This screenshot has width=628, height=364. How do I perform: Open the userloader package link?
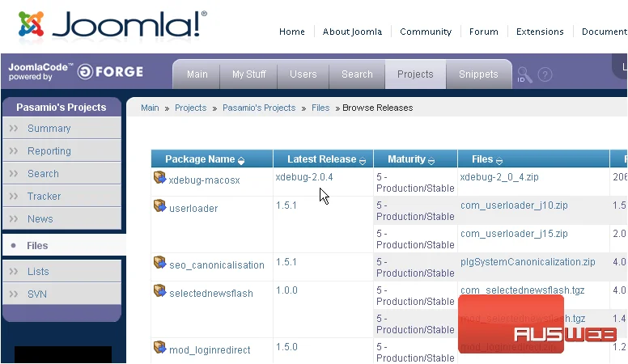[193, 208]
